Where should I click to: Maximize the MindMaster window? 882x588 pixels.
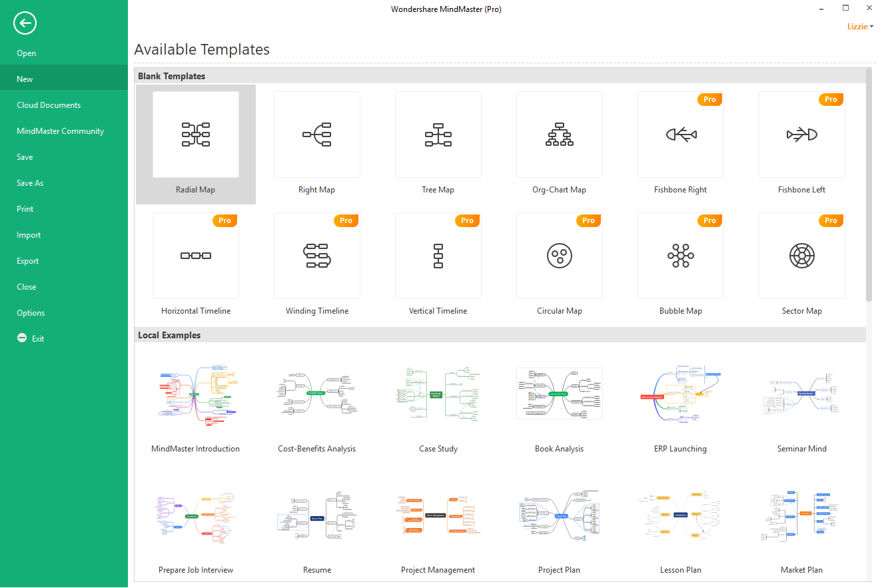coord(845,9)
